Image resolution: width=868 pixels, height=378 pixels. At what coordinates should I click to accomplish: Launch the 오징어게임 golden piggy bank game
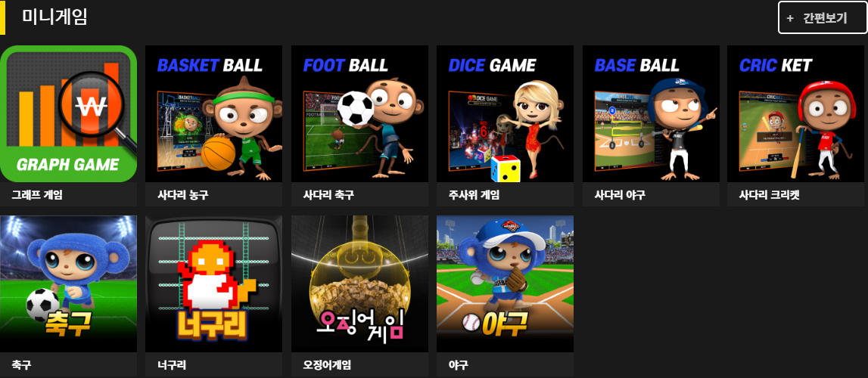click(x=359, y=284)
